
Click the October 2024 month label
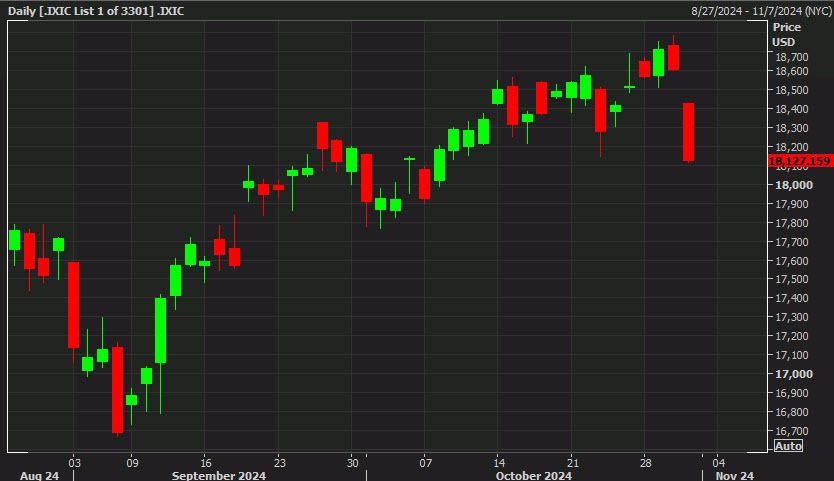[533, 475]
